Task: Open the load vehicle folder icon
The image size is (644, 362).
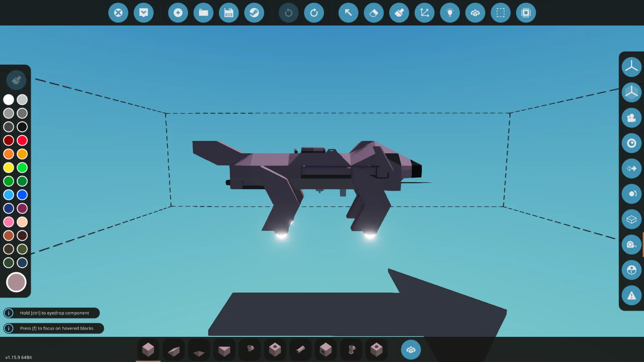Action: (x=203, y=13)
